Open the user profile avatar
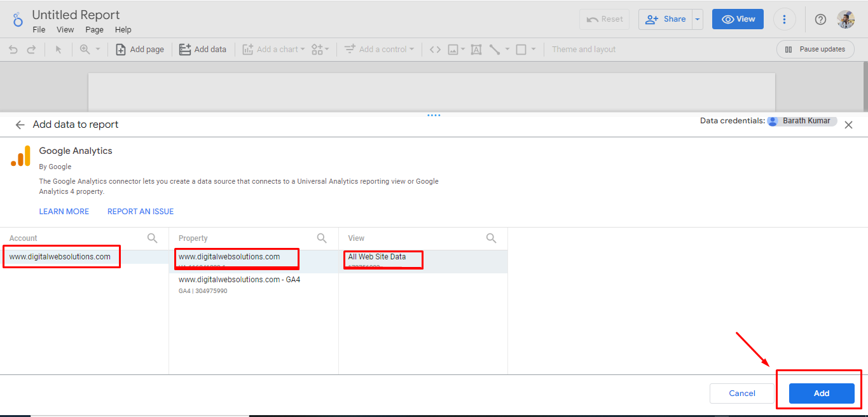Viewport: 868px width, 417px height. [x=846, y=19]
